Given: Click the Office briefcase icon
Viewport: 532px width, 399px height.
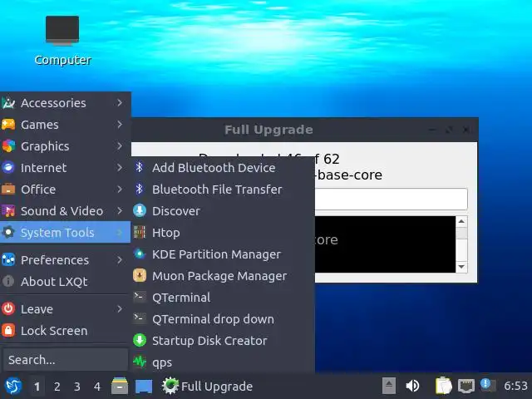Looking at the screenshot, I should (8, 189).
